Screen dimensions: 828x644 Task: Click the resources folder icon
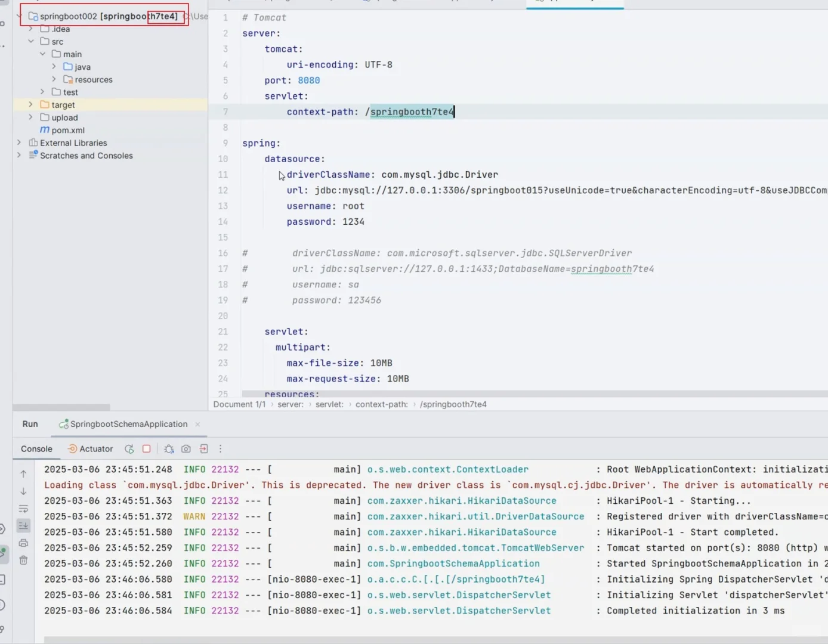(68, 79)
